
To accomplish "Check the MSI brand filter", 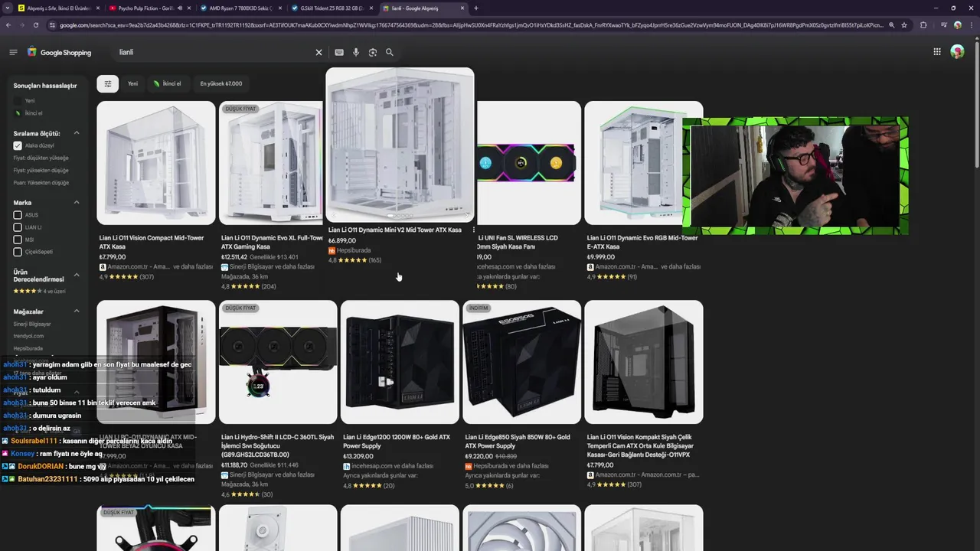I will click(x=18, y=240).
